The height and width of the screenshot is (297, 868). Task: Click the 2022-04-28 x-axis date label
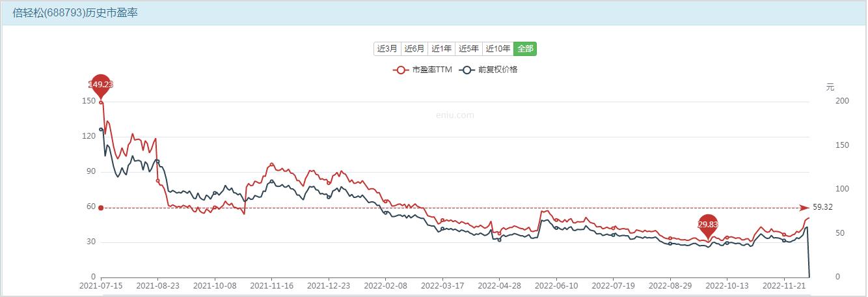coord(499,285)
